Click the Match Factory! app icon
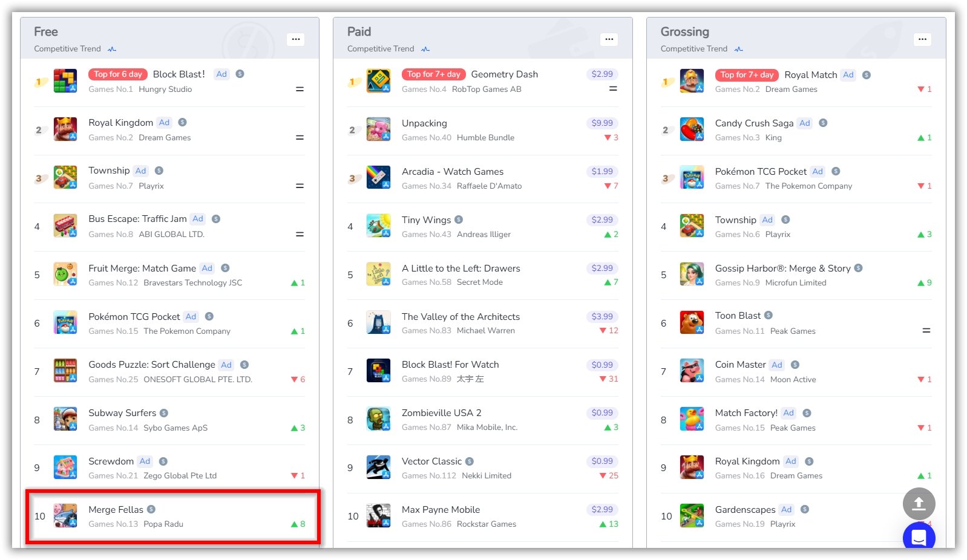Viewport: 967px width, 560px height. click(692, 419)
